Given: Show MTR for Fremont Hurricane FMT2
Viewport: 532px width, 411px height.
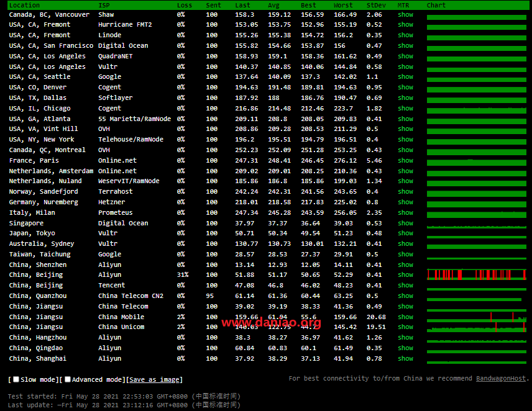Looking at the screenshot, I should click(405, 24).
